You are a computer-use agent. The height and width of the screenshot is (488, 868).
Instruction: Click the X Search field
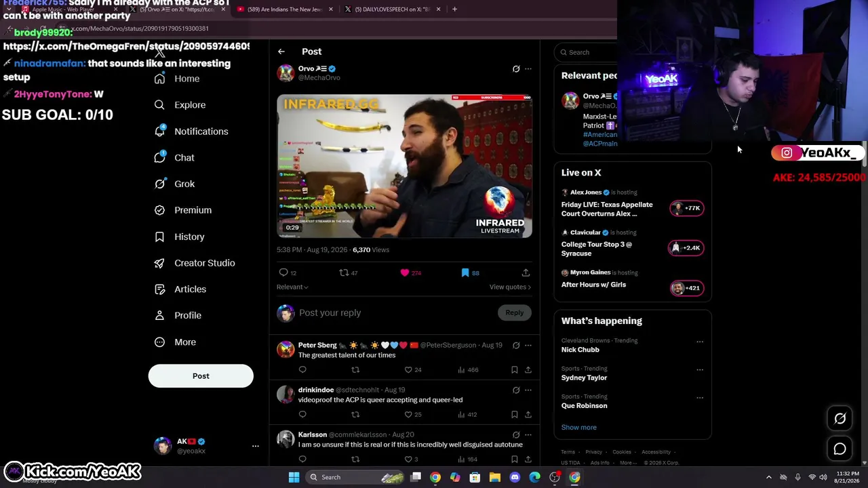point(587,52)
